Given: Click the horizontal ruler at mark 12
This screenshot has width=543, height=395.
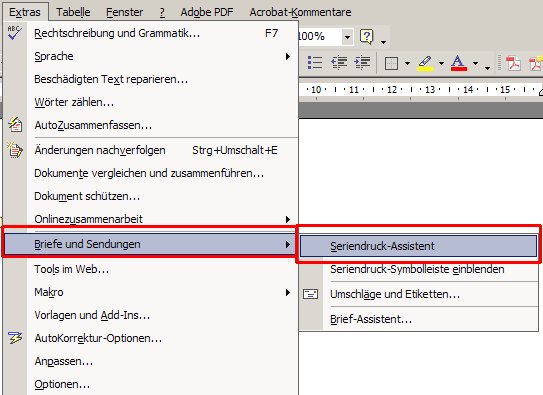Looking at the screenshot, I should pos(392,90).
